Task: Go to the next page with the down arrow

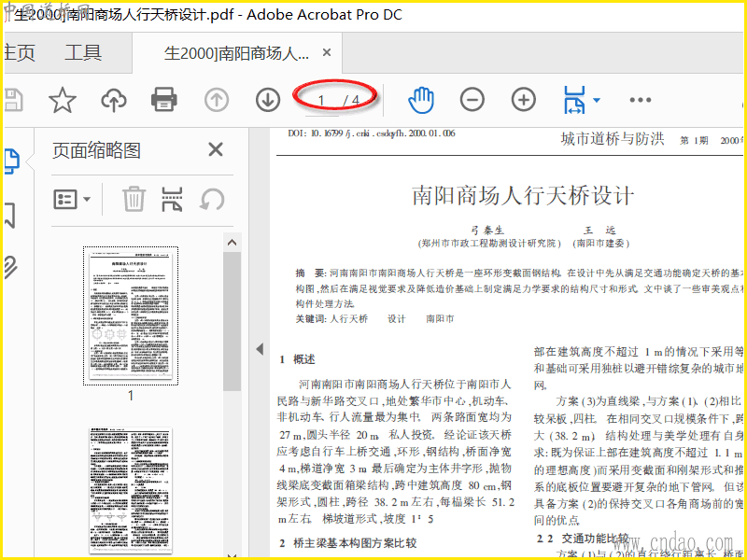Action: [268, 100]
